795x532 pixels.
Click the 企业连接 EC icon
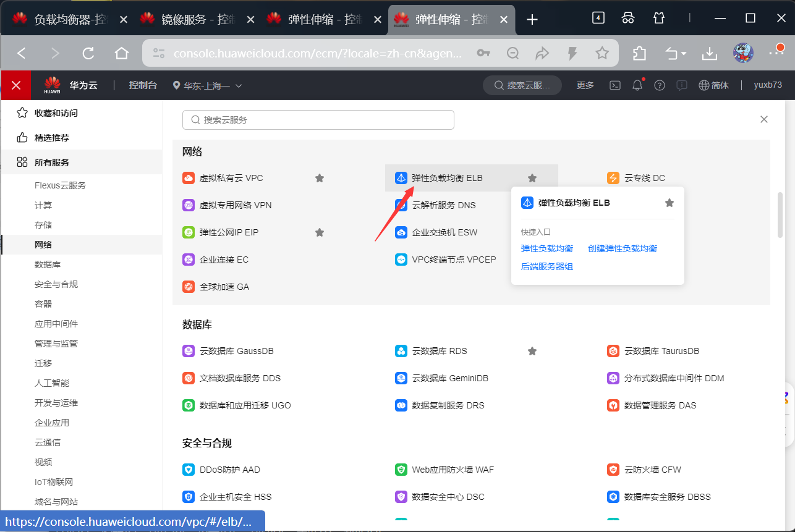click(x=189, y=260)
